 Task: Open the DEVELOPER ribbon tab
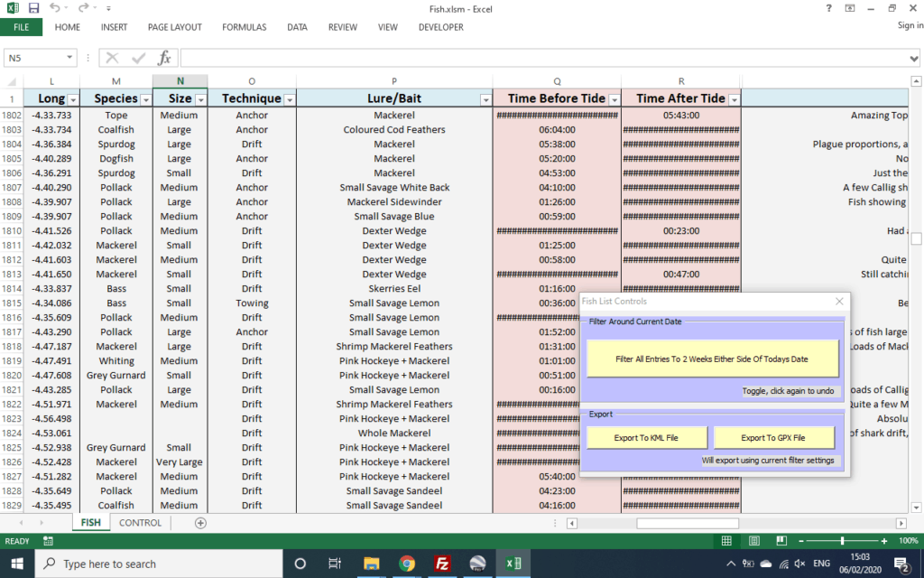[440, 27]
